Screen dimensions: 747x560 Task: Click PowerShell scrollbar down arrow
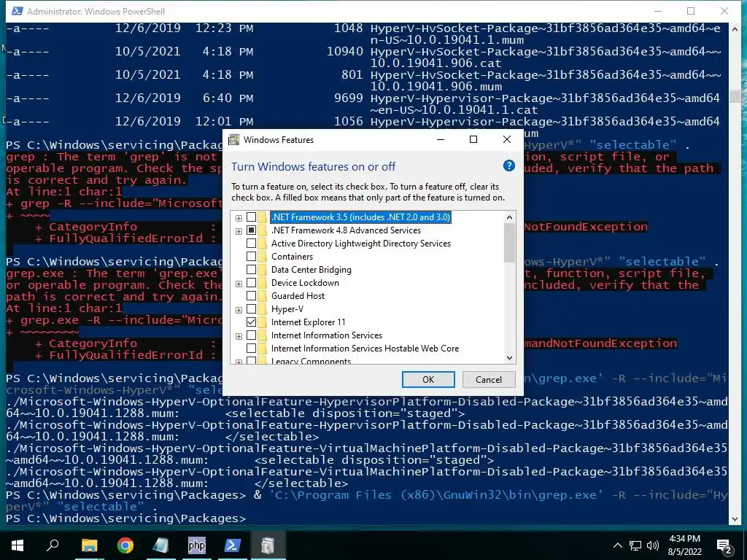pyautogui.click(x=735, y=519)
